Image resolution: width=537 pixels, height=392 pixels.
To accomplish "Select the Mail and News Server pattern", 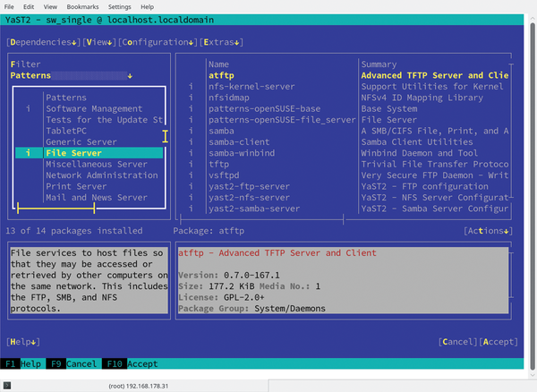I will coord(89,198).
